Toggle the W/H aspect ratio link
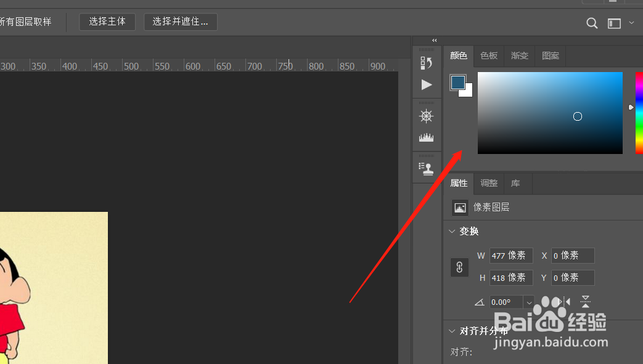 coord(459,267)
